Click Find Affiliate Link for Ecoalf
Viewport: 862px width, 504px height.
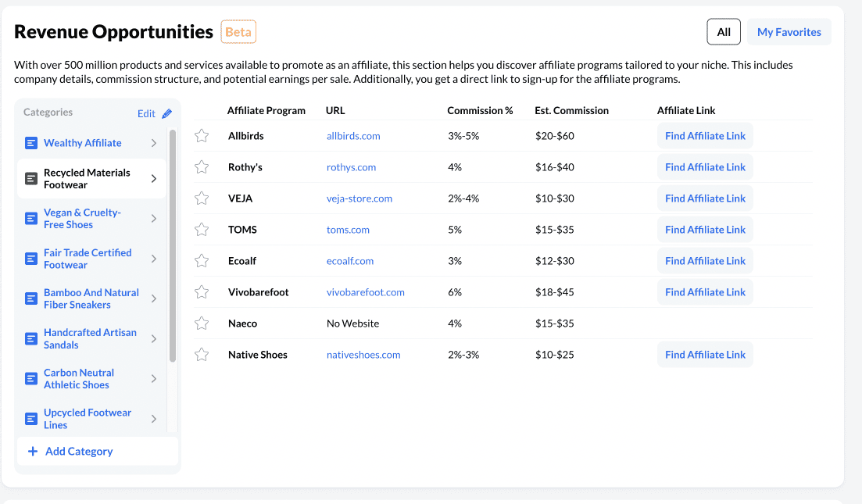pos(705,261)
